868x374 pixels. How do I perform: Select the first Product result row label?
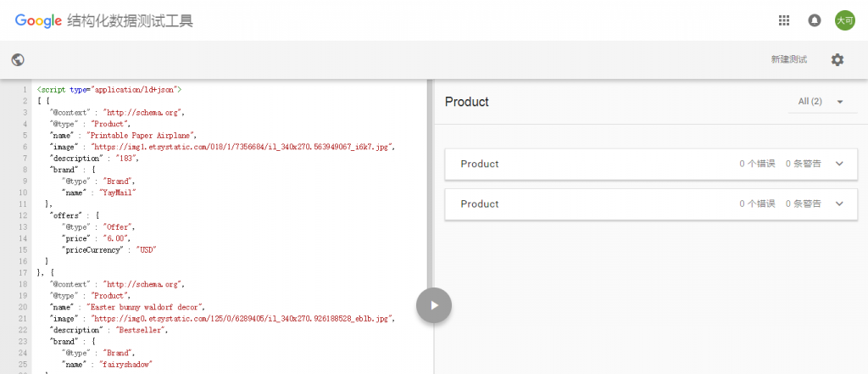point(480,164)
